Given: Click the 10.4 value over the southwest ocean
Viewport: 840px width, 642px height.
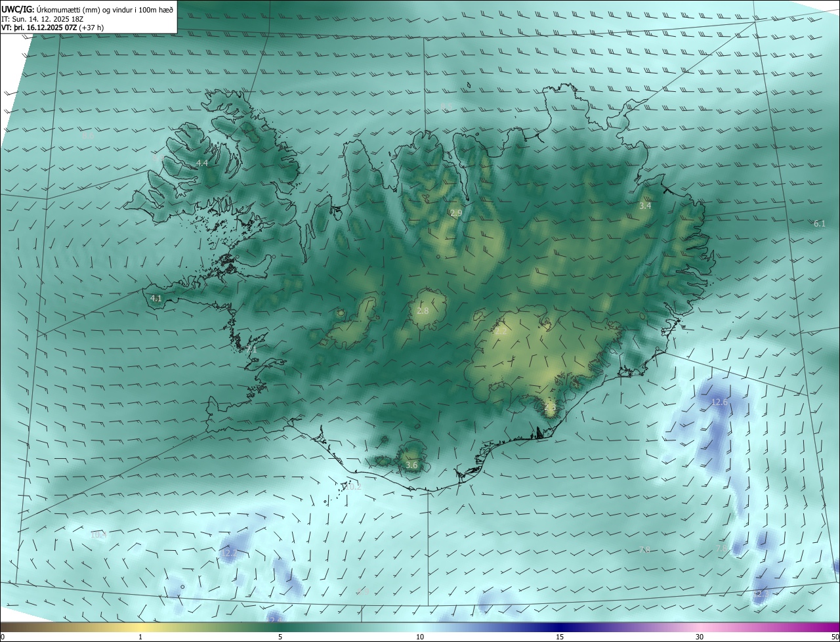Looking at the screenshot, I should [98, 535].
